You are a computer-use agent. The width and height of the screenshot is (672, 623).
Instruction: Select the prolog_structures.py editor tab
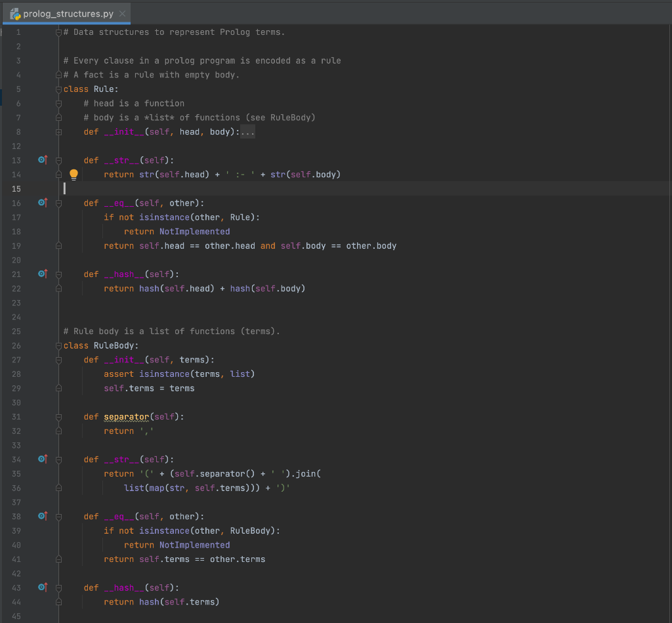click(x=66, y=14)
